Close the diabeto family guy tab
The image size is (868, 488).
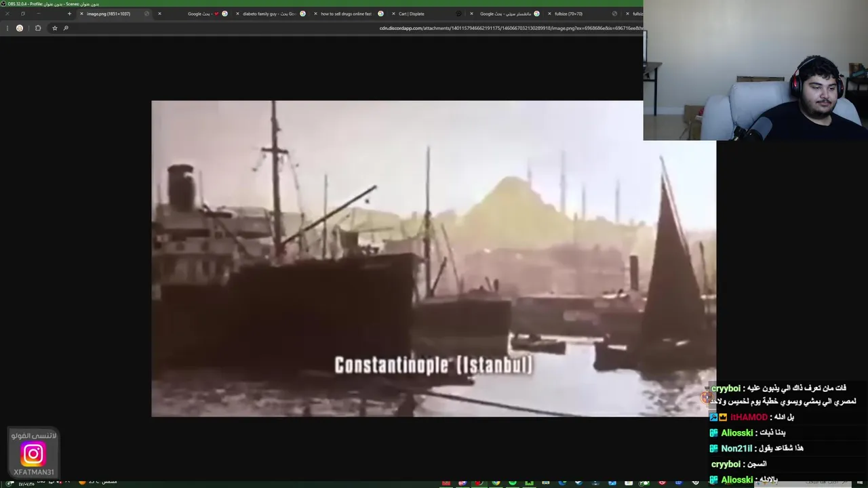tap(237, 14)
